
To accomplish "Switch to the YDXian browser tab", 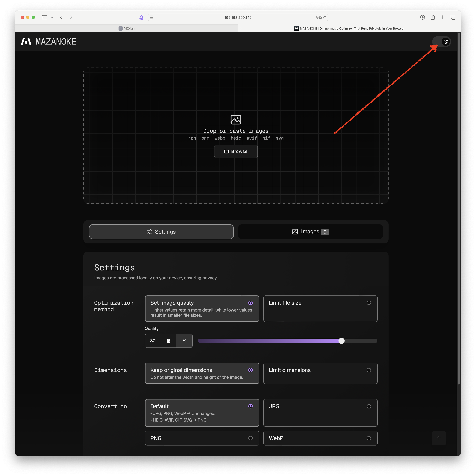I will (126, 28).
